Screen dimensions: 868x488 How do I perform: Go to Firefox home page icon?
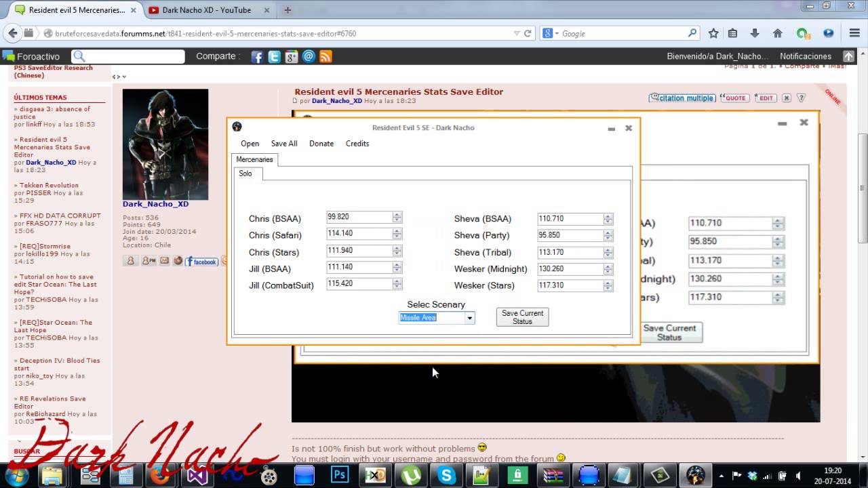tap(778, 33)
